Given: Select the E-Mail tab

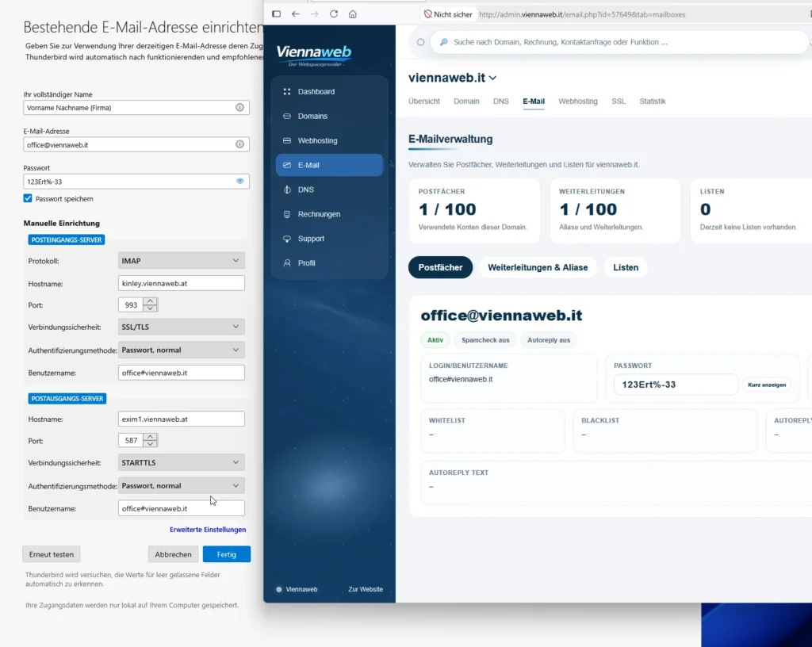Looking at the screenshot, I should click(534, 101).
